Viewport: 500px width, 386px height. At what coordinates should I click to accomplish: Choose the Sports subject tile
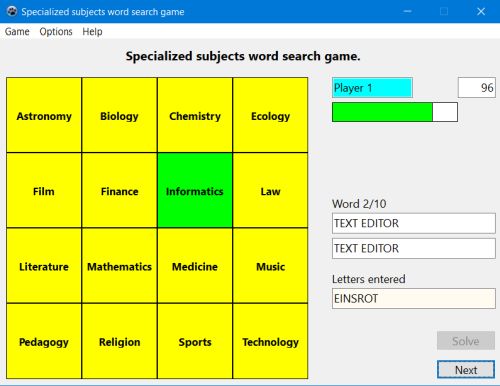point(195,341)
